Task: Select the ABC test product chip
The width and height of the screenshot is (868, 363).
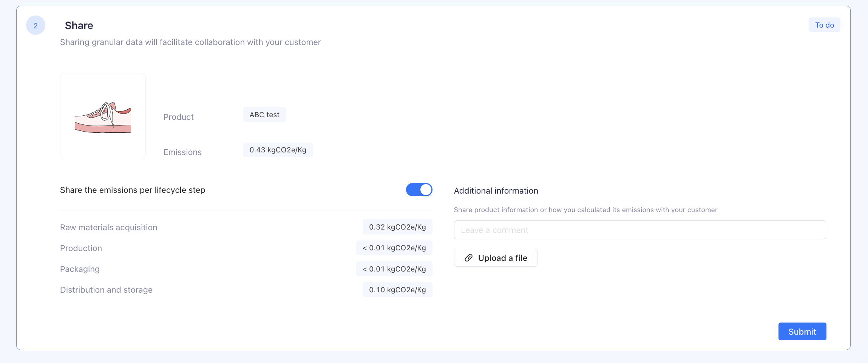Action: click(264, 115)
